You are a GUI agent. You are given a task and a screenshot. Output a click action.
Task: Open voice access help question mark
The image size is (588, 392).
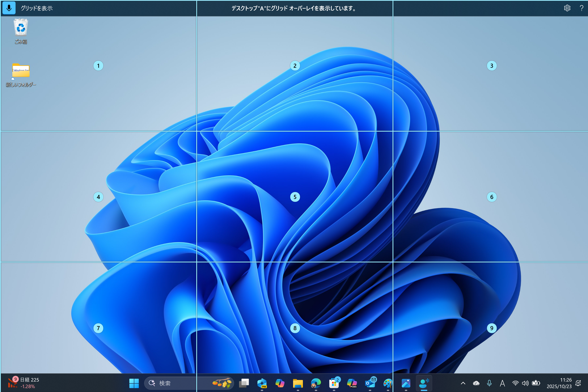point(581,8)
